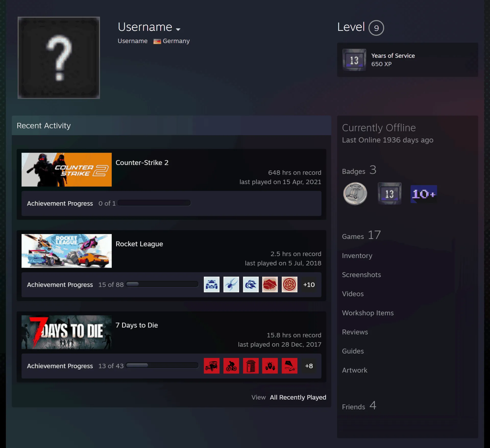Open the Inventory page
490x448 pixels.
tap(357, 256)
